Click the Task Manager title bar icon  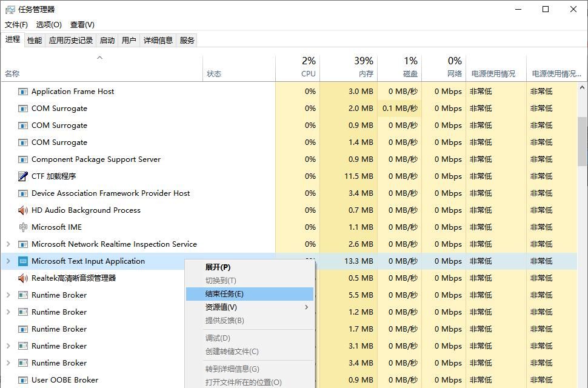[9, 9]
